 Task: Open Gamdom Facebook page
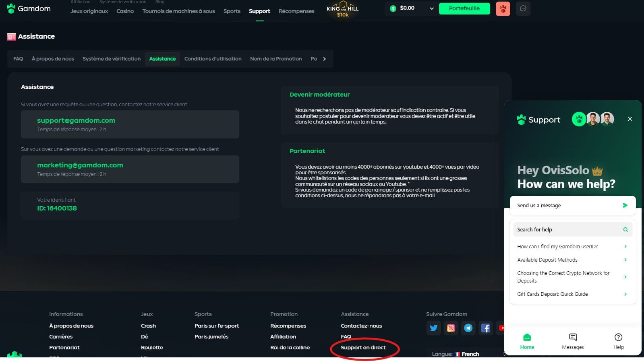point(485,328)
